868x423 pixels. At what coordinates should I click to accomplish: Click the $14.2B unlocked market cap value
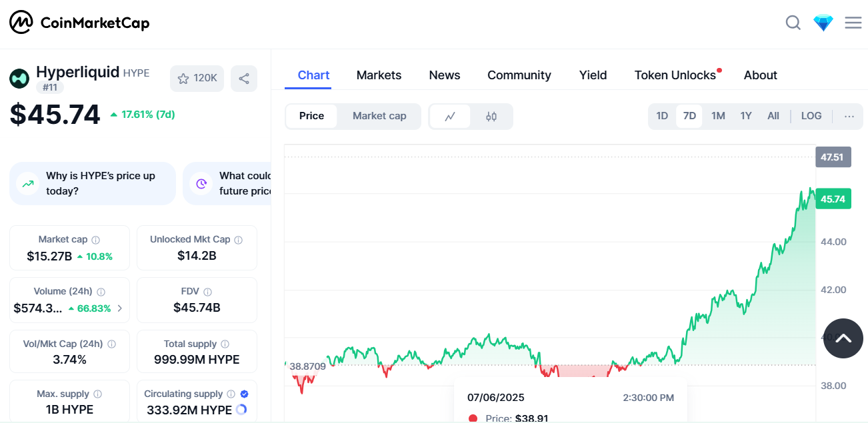pyautogui.click(x=197, y=256)
